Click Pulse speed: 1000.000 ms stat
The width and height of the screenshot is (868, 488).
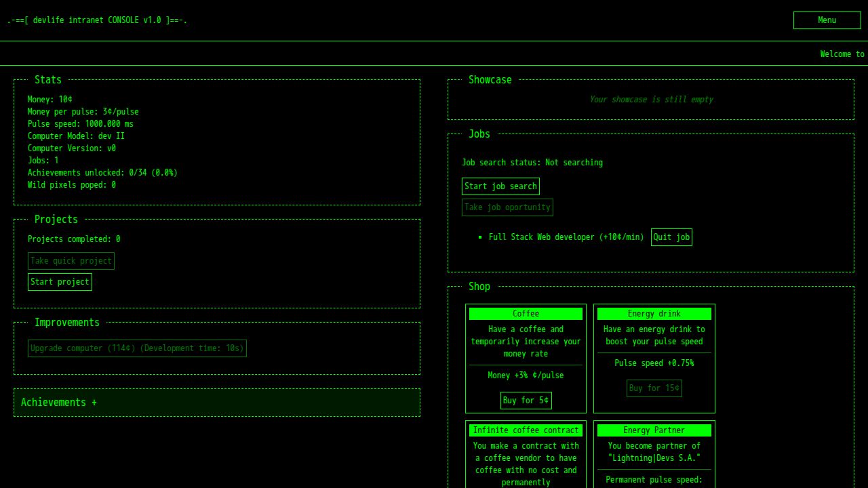81,124
